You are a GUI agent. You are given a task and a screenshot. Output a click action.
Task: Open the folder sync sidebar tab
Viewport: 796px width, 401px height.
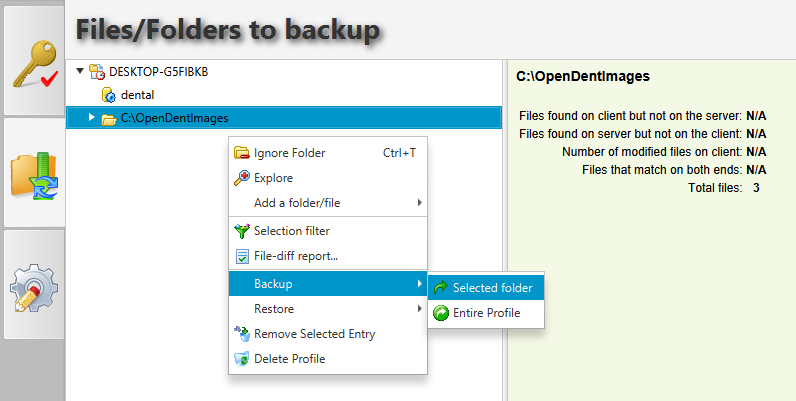point(32,172)
